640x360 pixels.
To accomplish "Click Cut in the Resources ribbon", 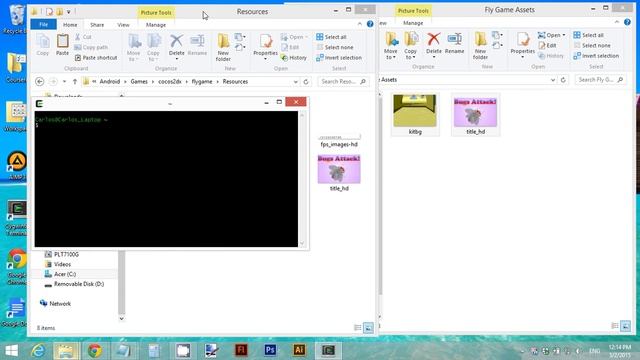I will click(84, 37).
